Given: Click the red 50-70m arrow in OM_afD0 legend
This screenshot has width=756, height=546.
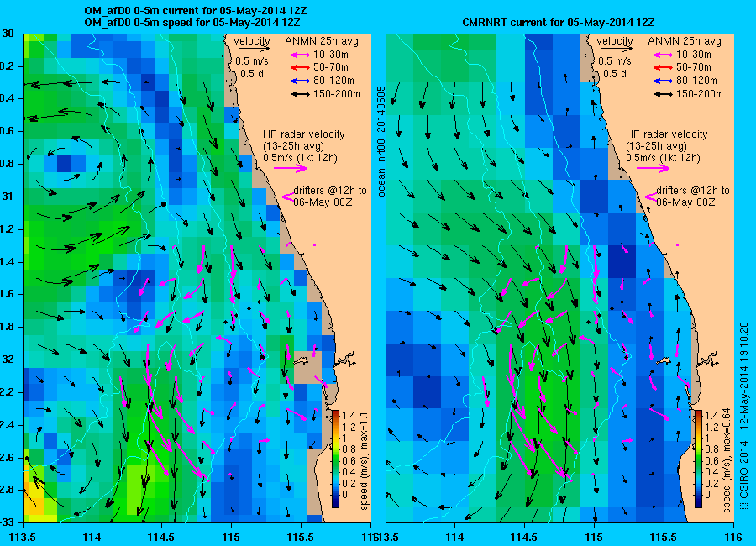Looking at the screenshot, I should point(301,68).
